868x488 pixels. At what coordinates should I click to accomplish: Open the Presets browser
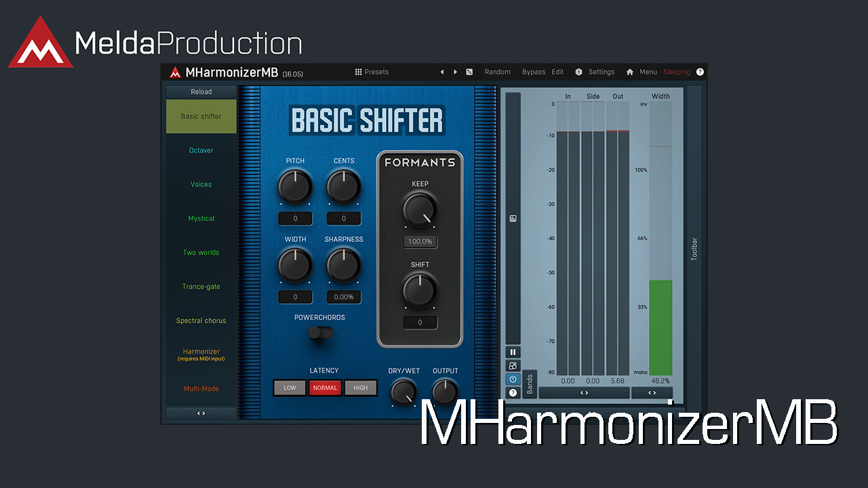pyautogui.click(x=372, y=72)
